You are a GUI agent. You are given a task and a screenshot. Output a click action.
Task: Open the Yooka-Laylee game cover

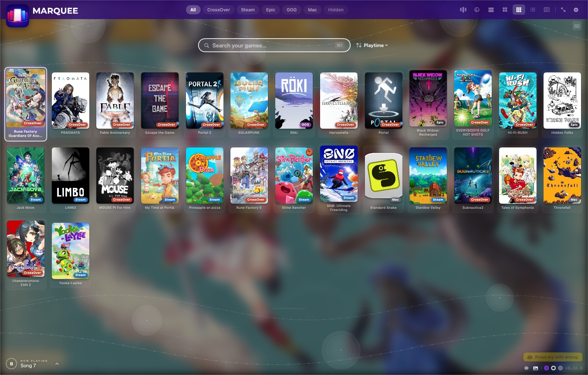click(x=71, y=251)
